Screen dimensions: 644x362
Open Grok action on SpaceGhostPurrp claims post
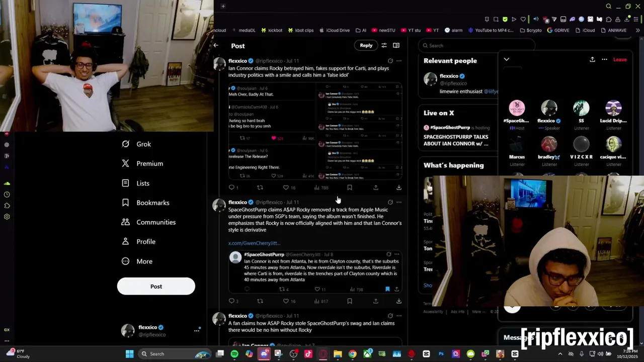[x=390, y=202]
